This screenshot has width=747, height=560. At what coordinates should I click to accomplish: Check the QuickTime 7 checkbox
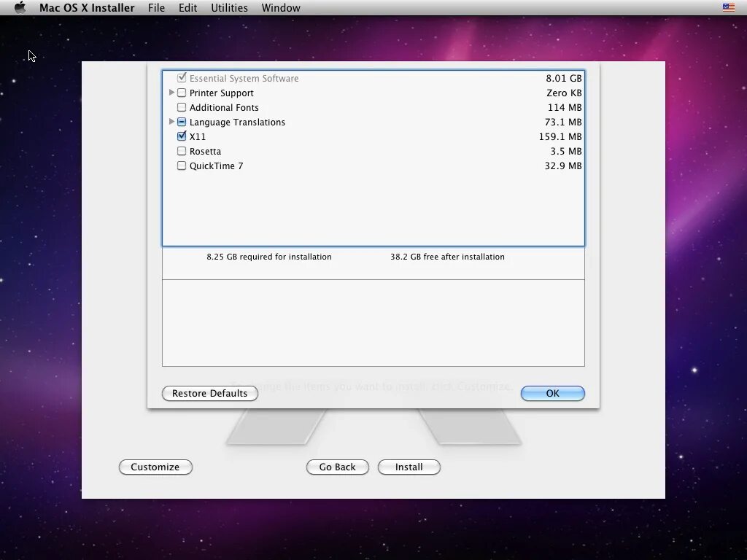182,166
